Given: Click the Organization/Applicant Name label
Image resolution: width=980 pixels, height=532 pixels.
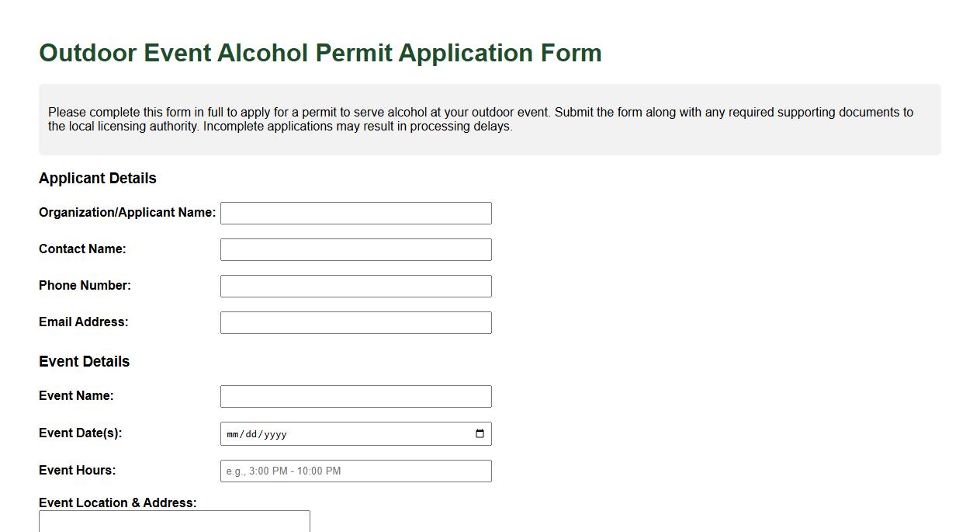Looking at the screenshot, I should click(x=126, y=212).
